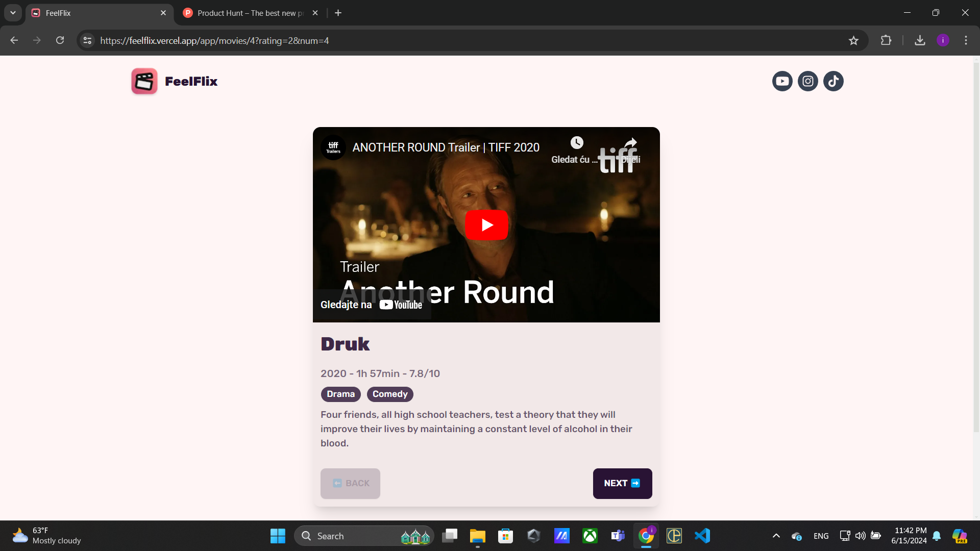Reload the current page
Screen dimensions: 980x551
click(x=60, y=40)
